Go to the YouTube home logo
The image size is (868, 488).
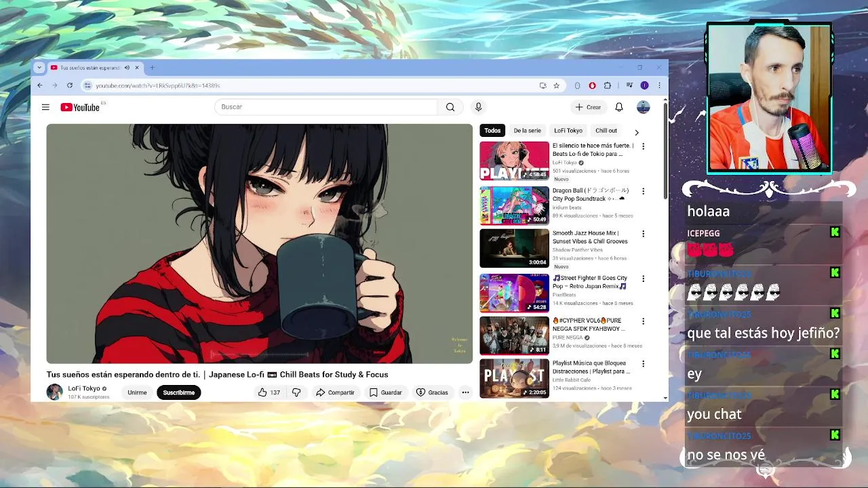80,107
